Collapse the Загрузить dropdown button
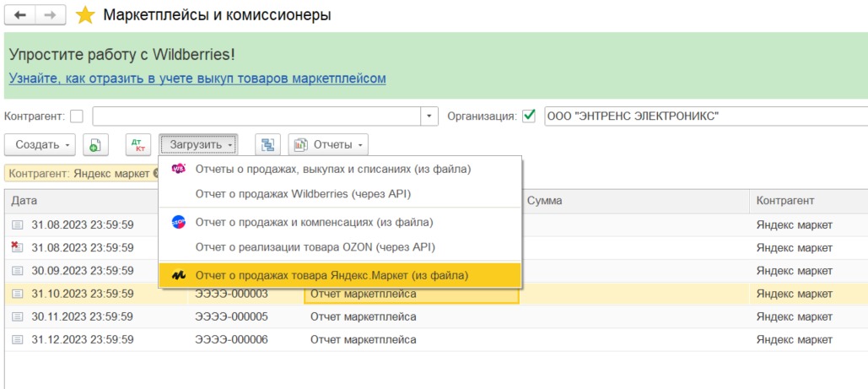 point(199,145)
